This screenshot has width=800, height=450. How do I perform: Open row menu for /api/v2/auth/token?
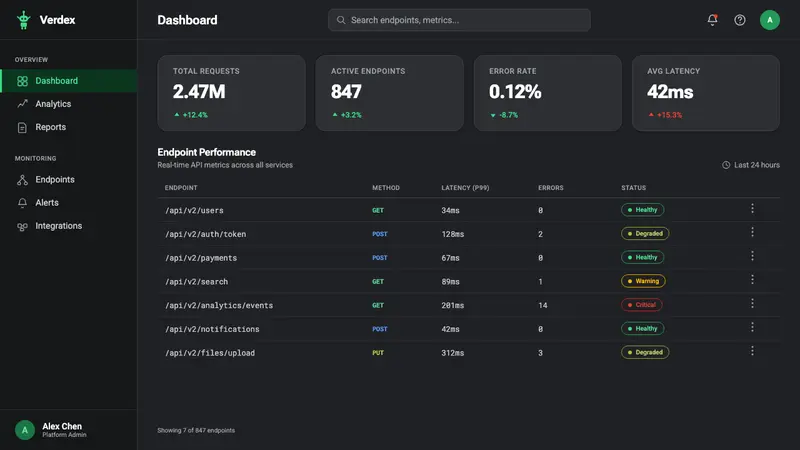point(752,232)
